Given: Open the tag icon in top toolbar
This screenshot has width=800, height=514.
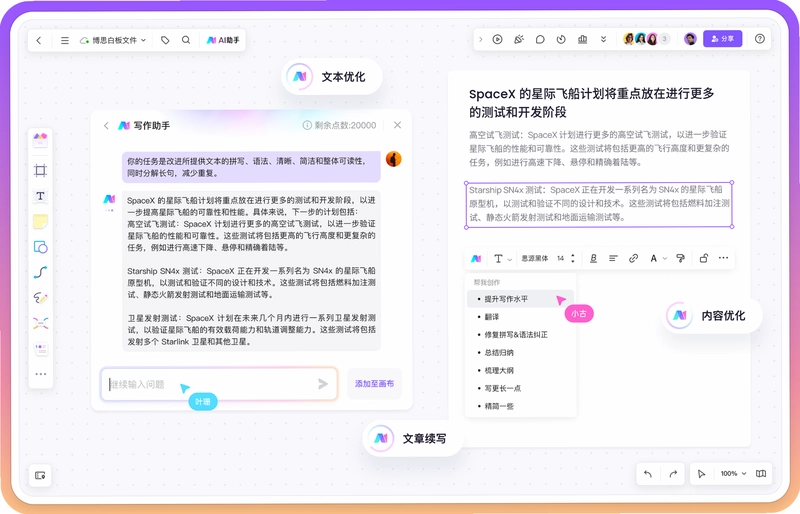Looking at the screenshot, I should (165, 40).
